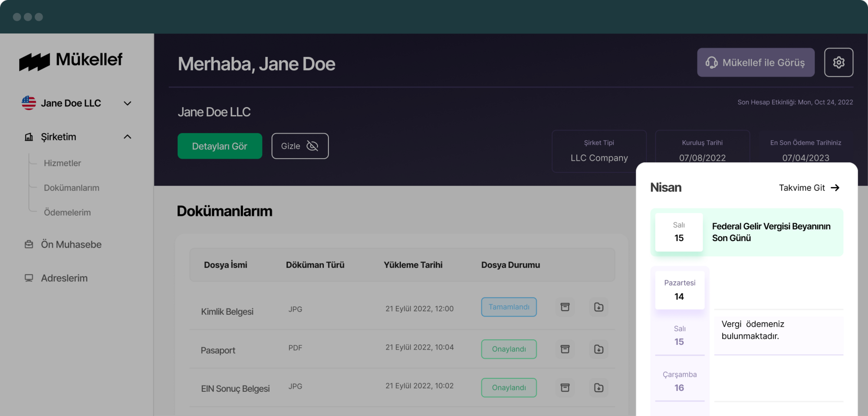Image resolution: width=868 pixels, height=416 pixels.
Task: Click the Kuruluş Tarihi 07/08/2022 card
Action: 702,147
